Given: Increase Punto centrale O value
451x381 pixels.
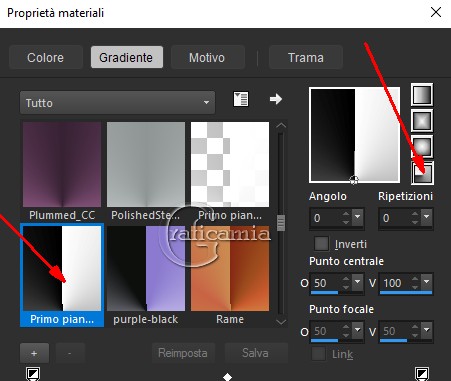Looking at the screenshot, I should pyautogui.click(x=346, y=279).
